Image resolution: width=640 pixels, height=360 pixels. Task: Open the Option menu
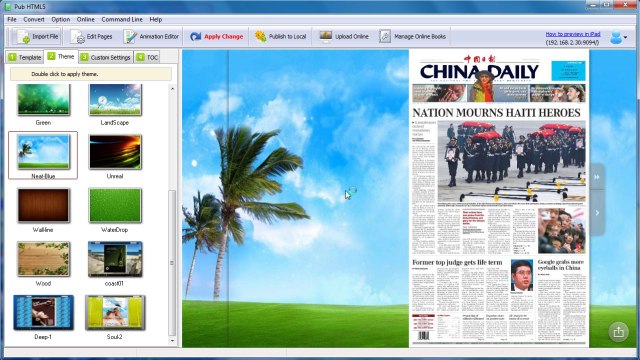[60, 19]
